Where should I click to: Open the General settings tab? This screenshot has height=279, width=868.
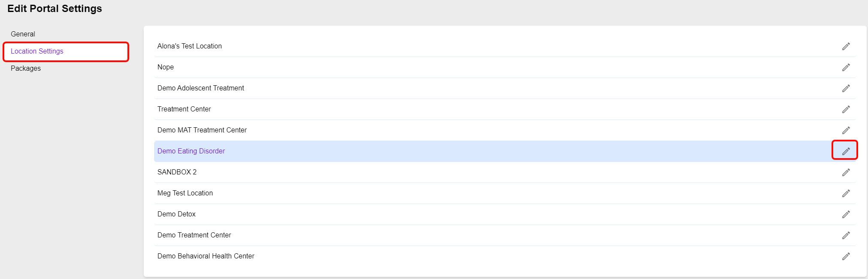(x=23, y=34)
